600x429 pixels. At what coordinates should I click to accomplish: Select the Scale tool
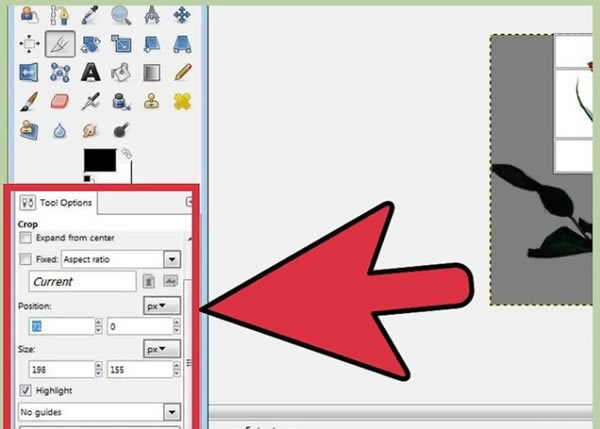pos(121,44)
